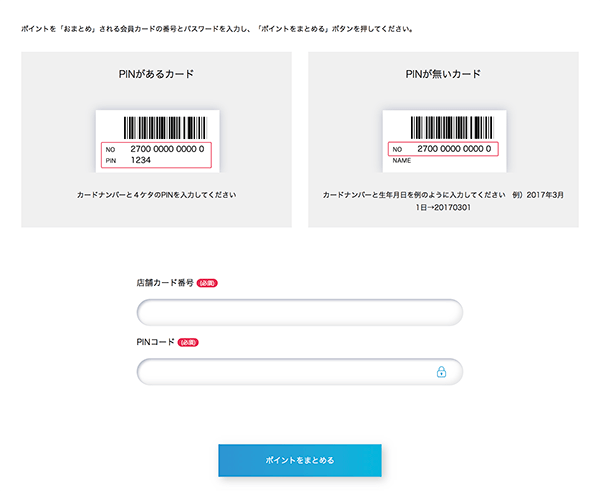Click the ポイントをまとめる button
The height and width of the screenshot is (491, 600).
[300, 460]
